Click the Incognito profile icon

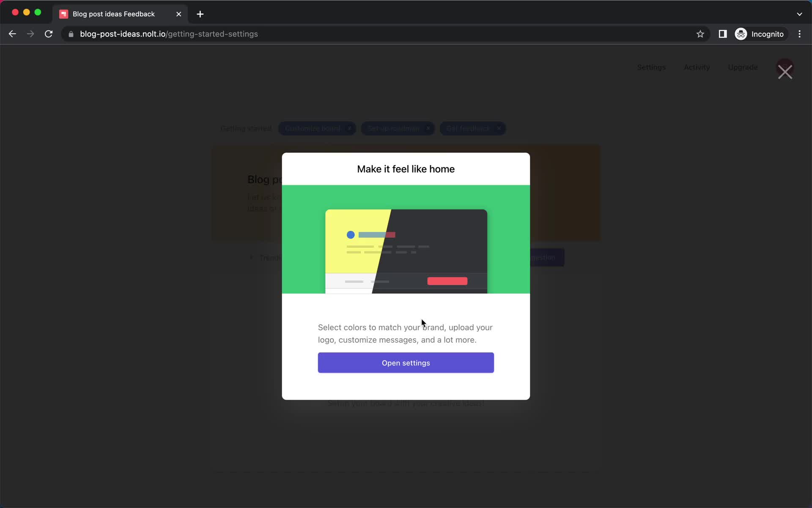(741, 33)
